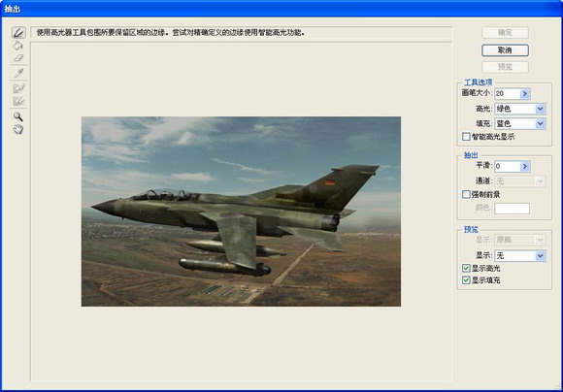The image size is (563, 392).
Task: Select the Edge Highlighter tool
Action: (x=18, y=33)
